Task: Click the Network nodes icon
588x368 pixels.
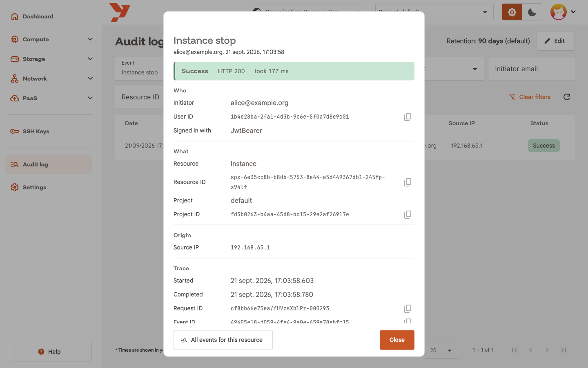Action: [x=15, y=79]
